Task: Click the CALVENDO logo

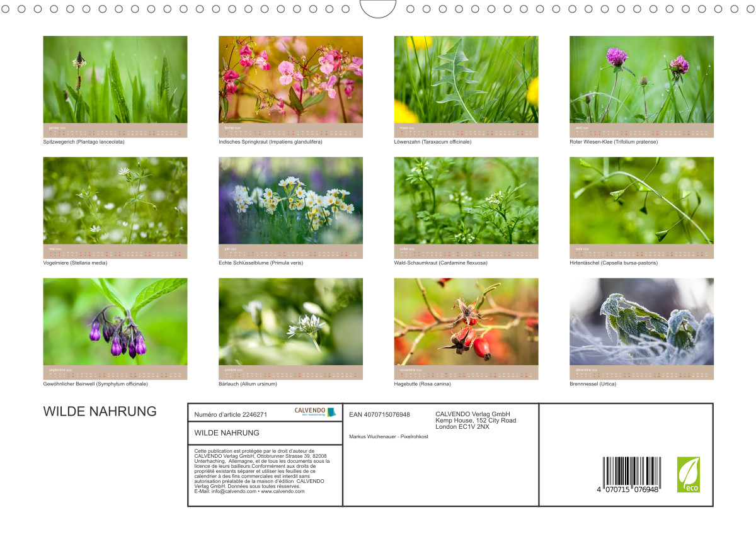Action: [x=315, y=412]
